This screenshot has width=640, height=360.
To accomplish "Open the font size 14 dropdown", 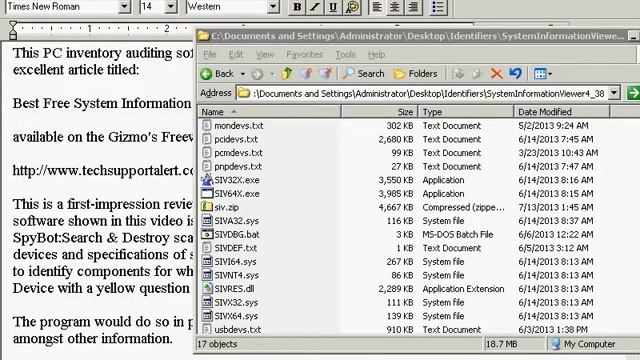I will [x=171, y=7].
